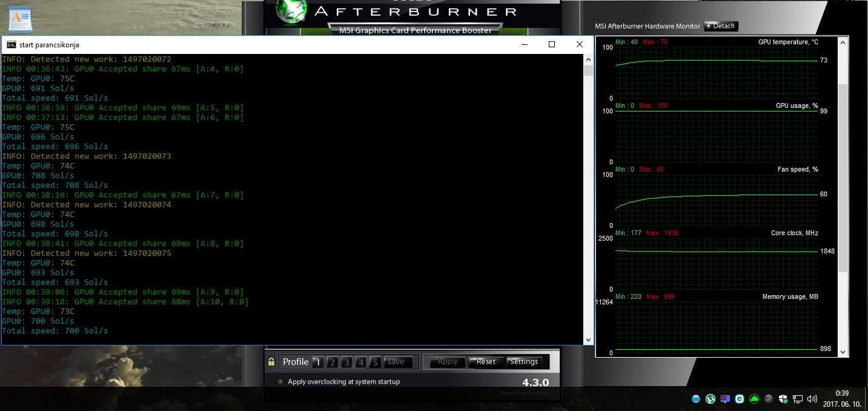Viewport: 868px width, 411px height.
Task: Select profile slot 3 in Afterburner
Action: tap(346, 363)
